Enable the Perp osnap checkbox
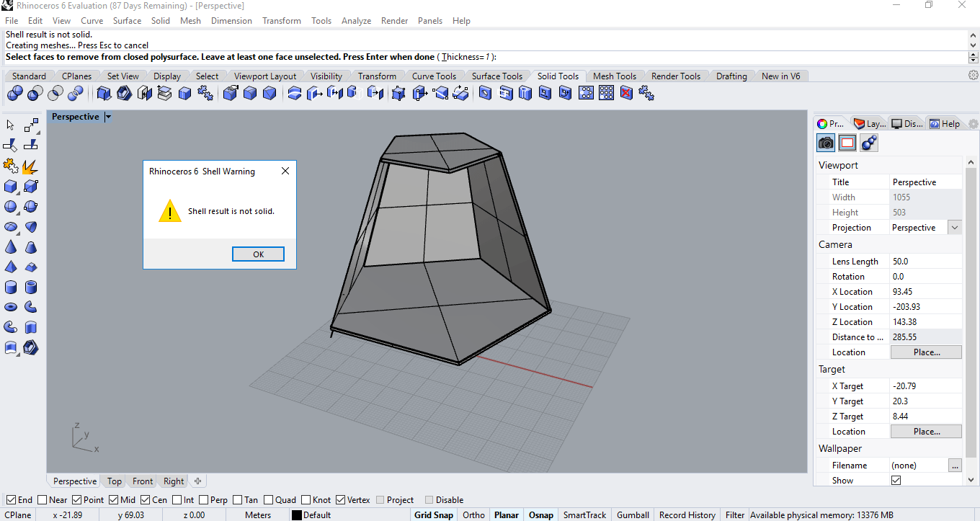Viewport: 980px width, 521px height. point(203,499)
